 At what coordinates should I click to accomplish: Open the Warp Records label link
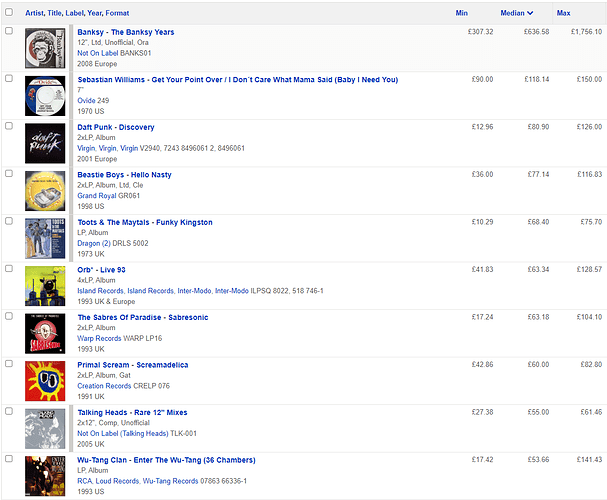(x=99, y=338)
